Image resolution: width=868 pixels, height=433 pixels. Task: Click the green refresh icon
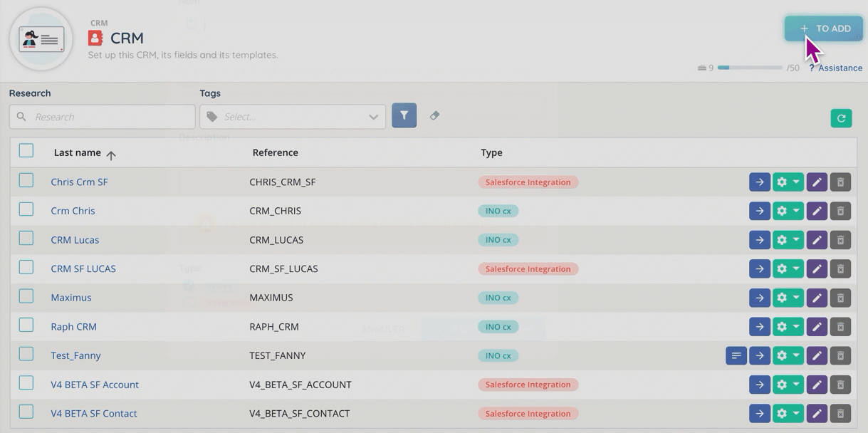(841, 118)
